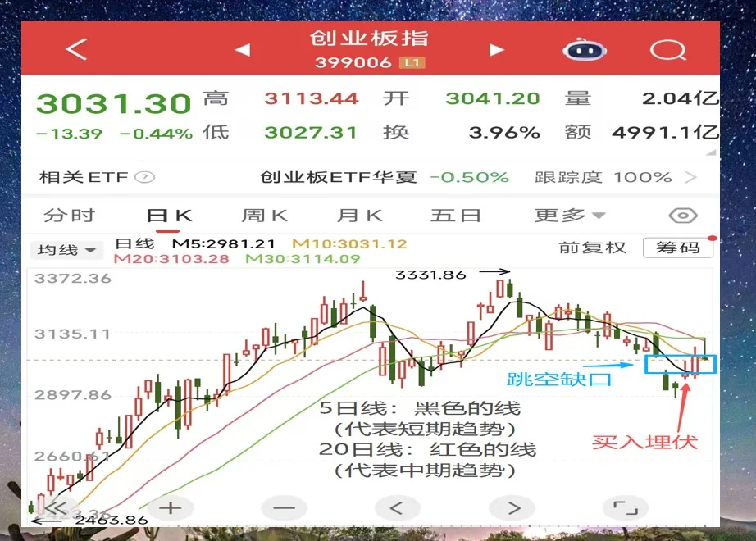Click the ETF change -0.50%
This screenshot has width=756, height=541.
[470, 177]
